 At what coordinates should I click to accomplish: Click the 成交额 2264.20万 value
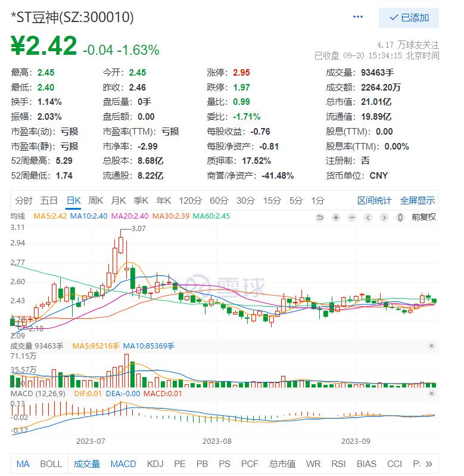pyautogui.click(x=381, y=88)
